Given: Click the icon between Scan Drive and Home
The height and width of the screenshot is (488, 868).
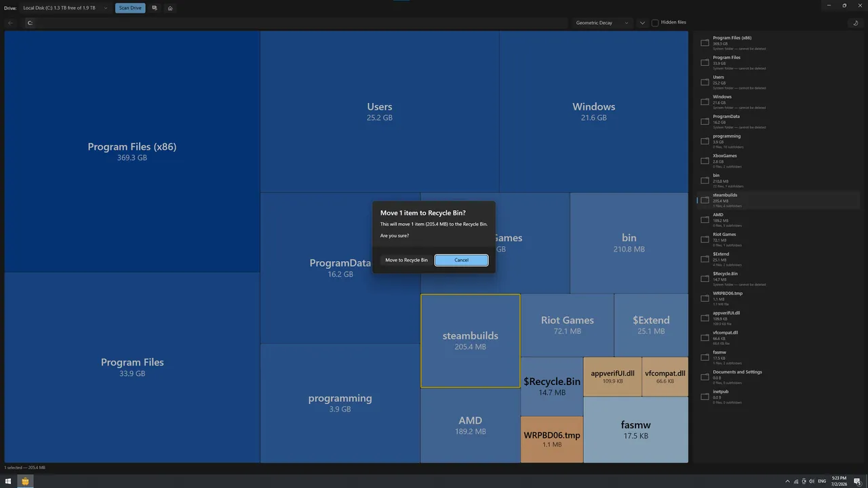Looking at the screenshot, I should (x=155, y=8).
